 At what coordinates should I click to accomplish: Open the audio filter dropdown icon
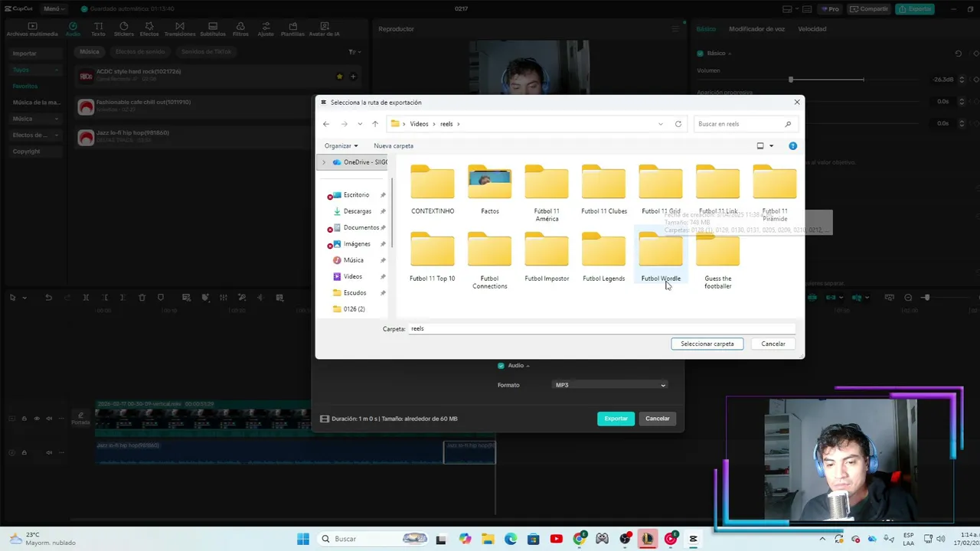[354, 52]
